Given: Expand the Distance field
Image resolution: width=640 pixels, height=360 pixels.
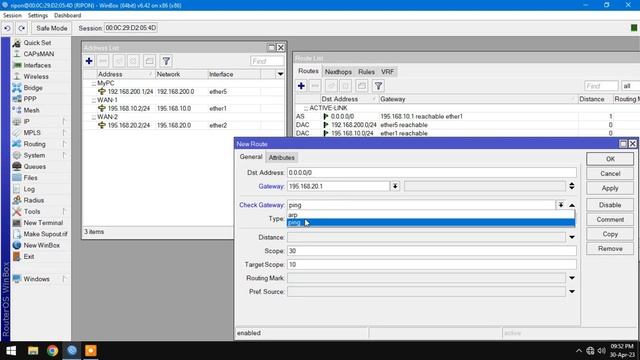Looking at the screenshot, I should 572,237.
